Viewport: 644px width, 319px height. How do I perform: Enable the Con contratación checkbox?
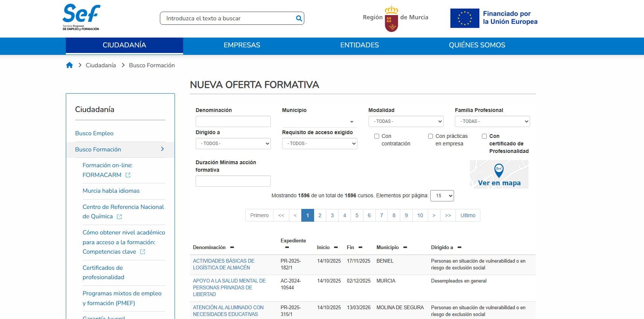click(377, 136)
